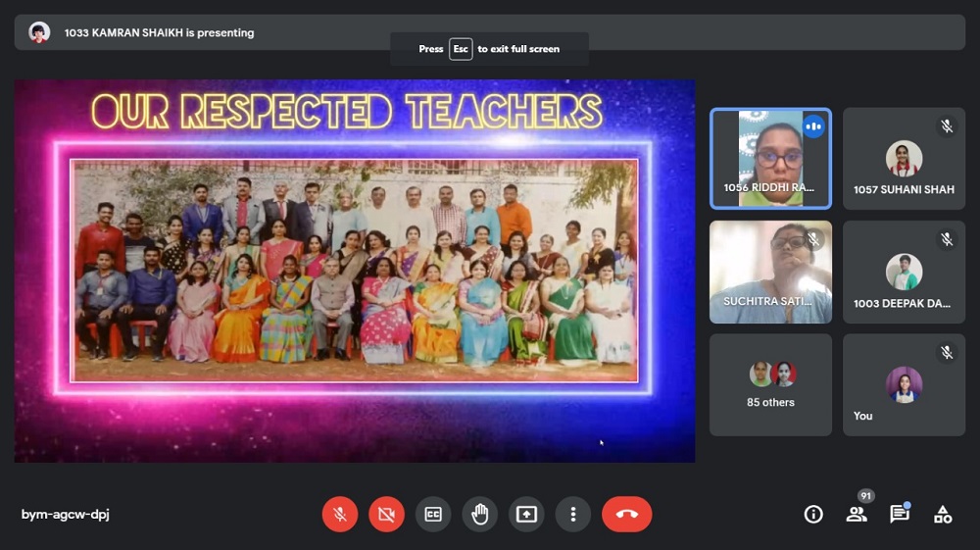980x550 pixels.
Task: Turn on the camera
Action: [386, 514]
